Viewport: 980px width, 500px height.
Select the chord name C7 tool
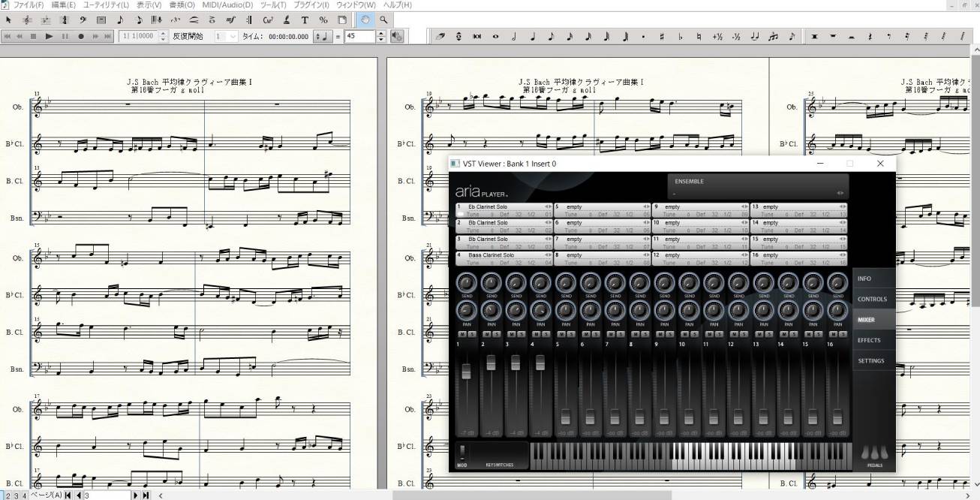(268, 20)
